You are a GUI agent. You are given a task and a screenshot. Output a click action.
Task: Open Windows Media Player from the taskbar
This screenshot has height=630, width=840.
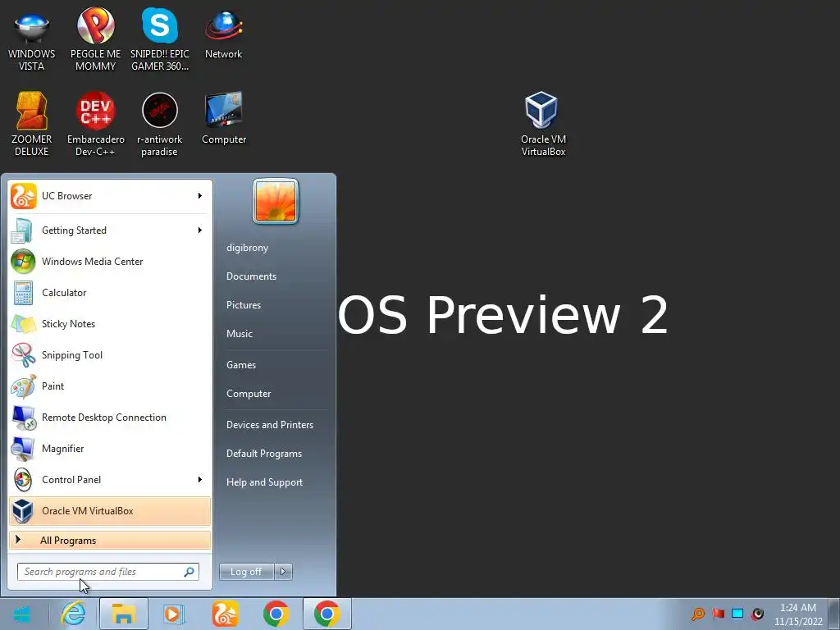[x=174, y=614]
